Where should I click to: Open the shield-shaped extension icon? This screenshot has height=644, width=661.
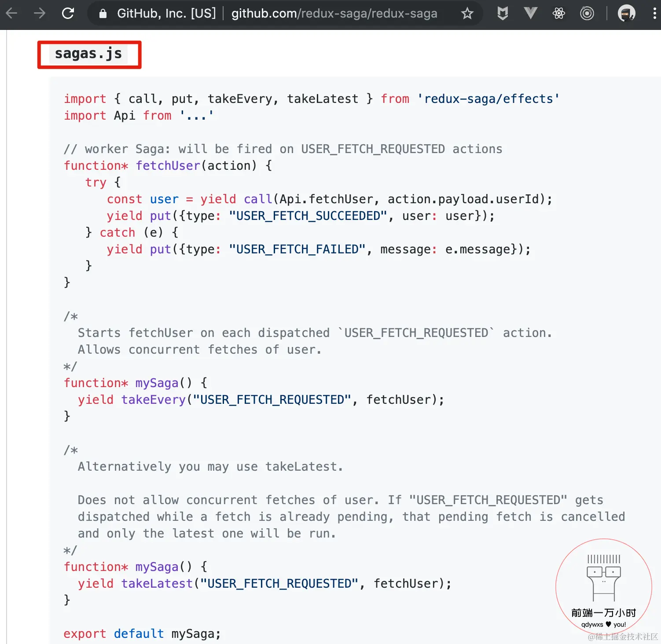pyautogui.click(x=503, y=14)
